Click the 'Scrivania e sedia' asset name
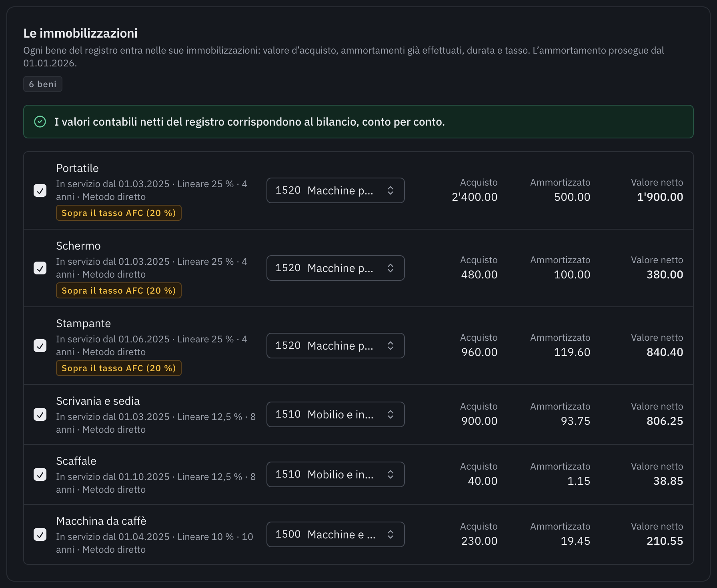 98,401
